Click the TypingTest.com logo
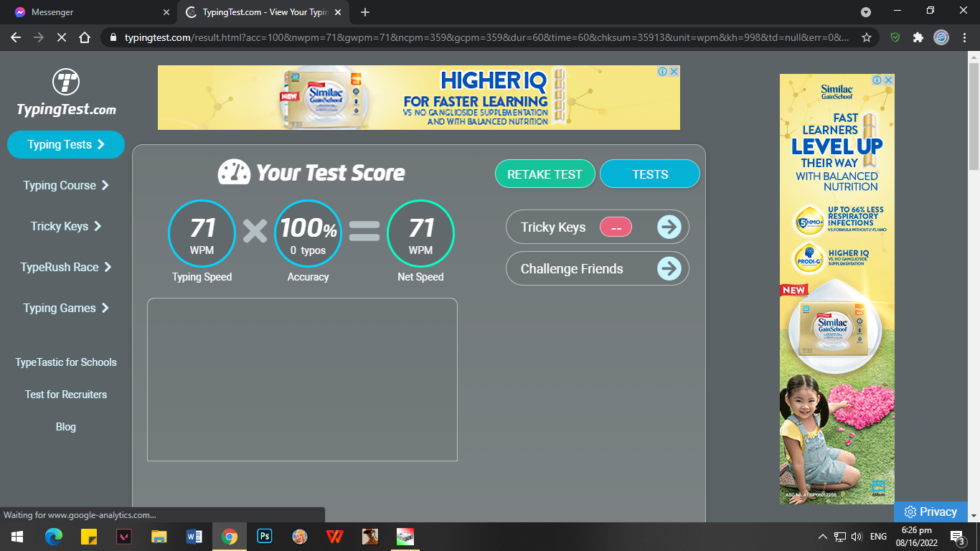The width and height of the screenshot is (980, 551). point(66,93)
